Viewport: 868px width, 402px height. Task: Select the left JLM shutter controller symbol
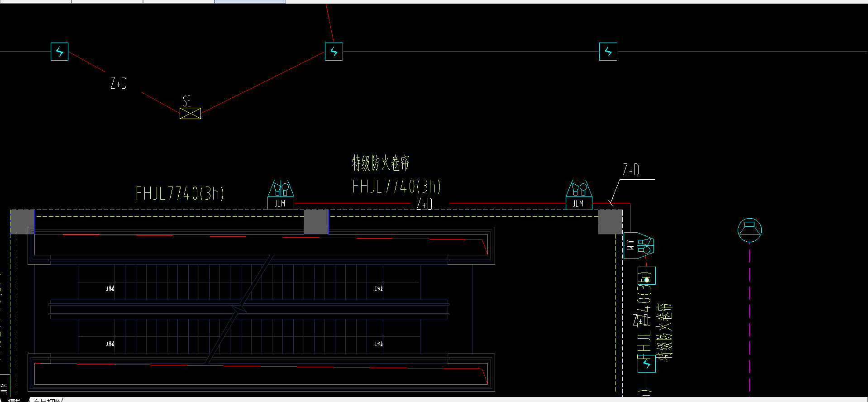pos(281,195)
